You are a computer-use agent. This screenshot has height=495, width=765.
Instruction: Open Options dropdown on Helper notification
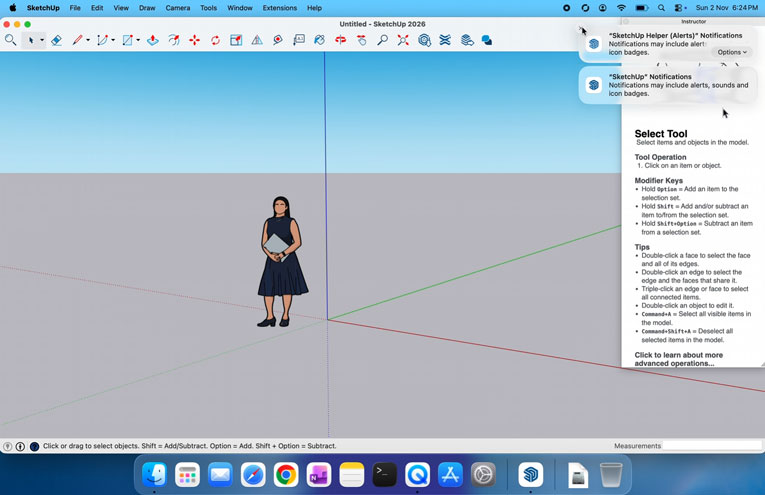[732, 52]
